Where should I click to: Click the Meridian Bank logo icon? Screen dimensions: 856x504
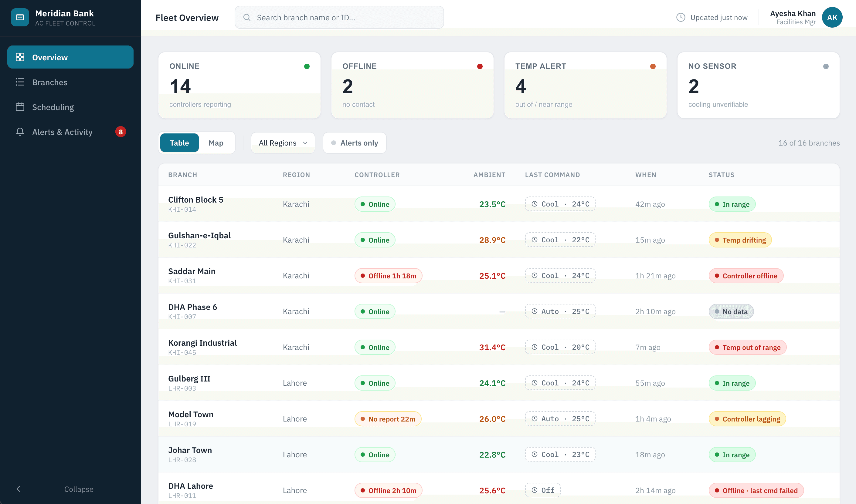coord(20,17)
